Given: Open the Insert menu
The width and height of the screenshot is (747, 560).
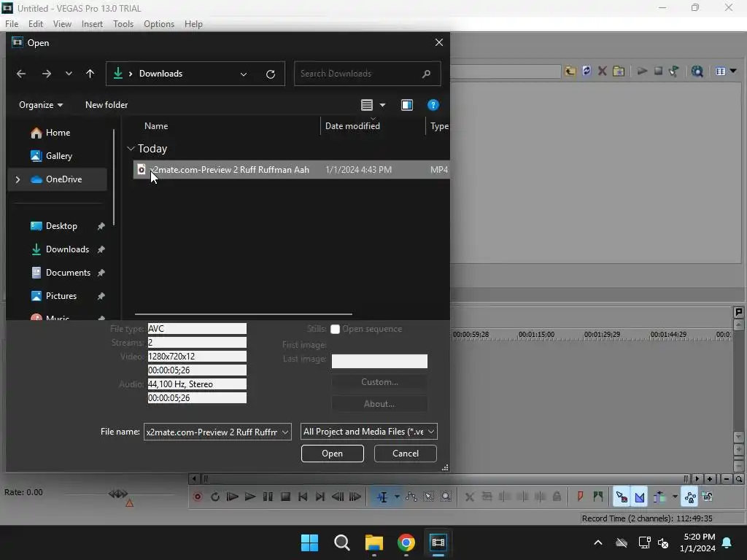Looking at the screenshot, I should click(x=92, y=24).
